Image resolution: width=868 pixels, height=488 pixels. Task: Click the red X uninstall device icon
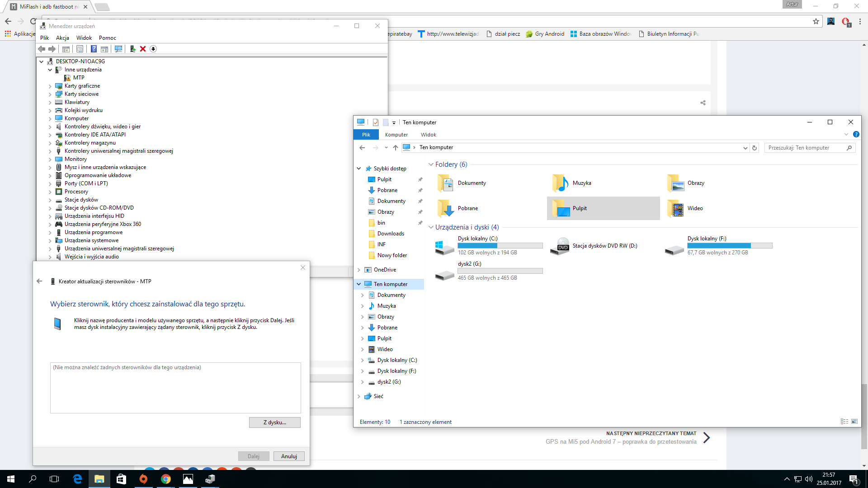click(x=143, y=49)
